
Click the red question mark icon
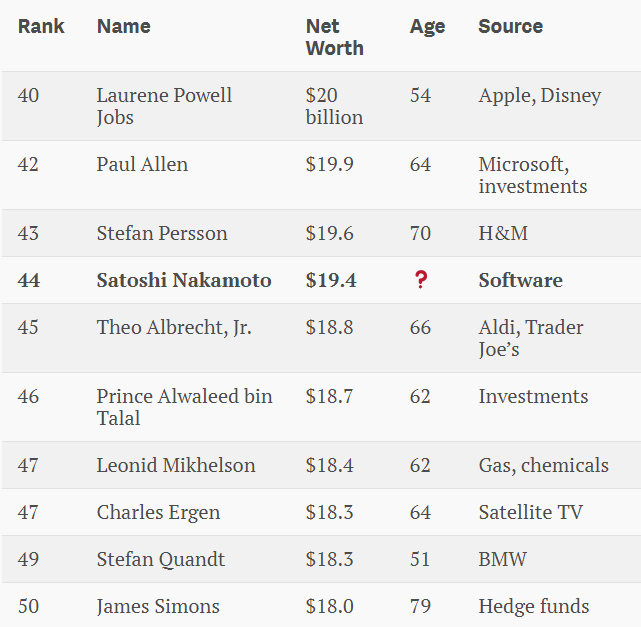421,281
